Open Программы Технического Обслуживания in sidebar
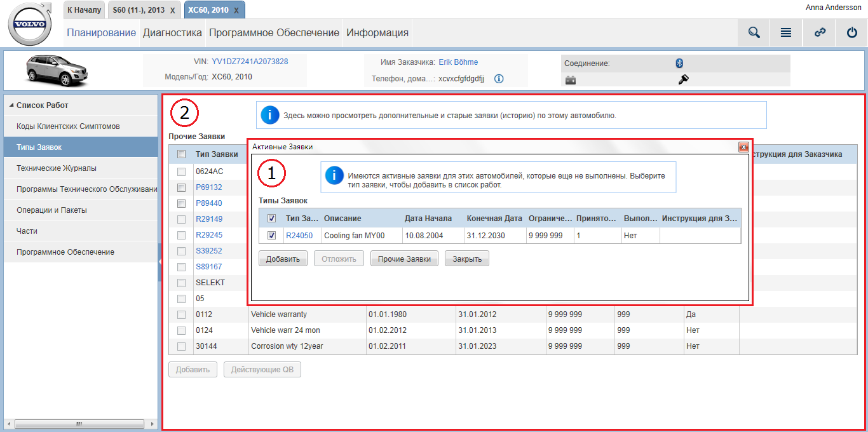Image resolution: width=868 pixels, height=432 pixels. 81,189
